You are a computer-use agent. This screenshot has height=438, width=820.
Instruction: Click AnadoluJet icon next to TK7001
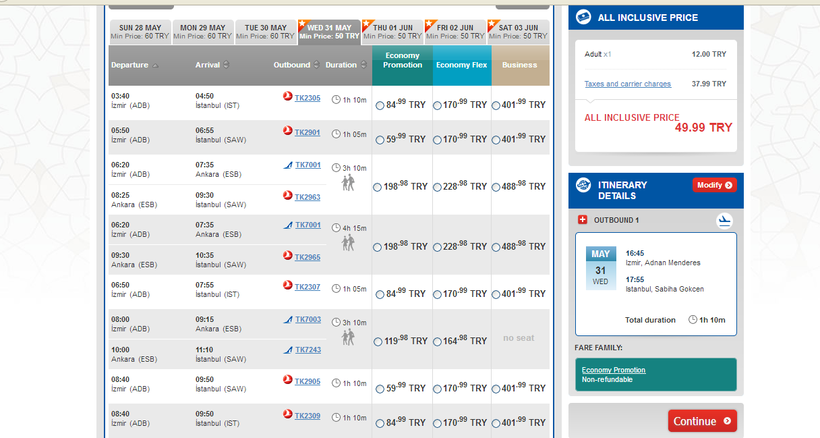click(287, 164)
